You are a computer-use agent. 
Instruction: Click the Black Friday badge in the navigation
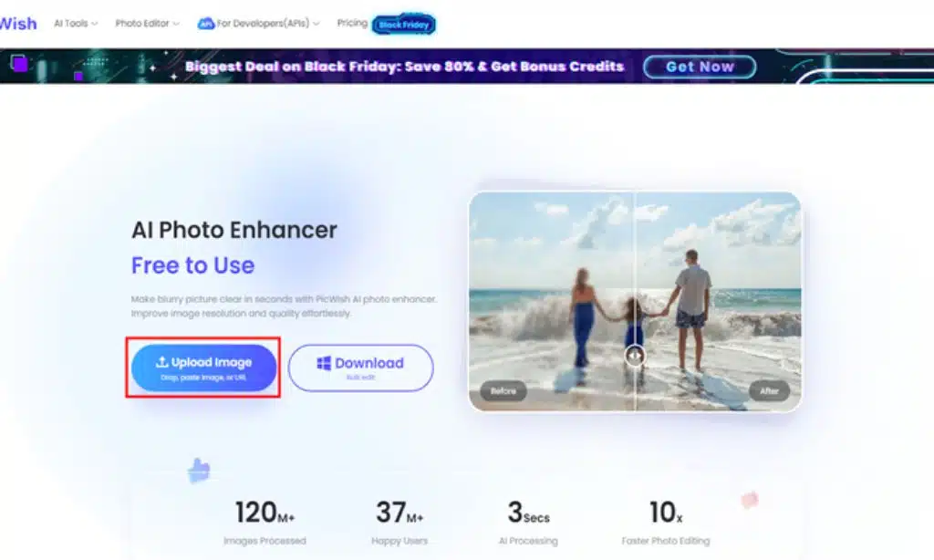(x=404, y=25)
